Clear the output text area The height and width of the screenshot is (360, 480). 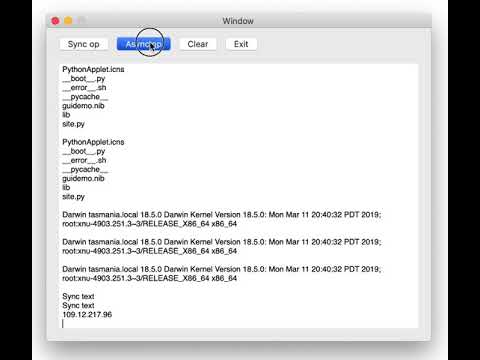point(198,44)
